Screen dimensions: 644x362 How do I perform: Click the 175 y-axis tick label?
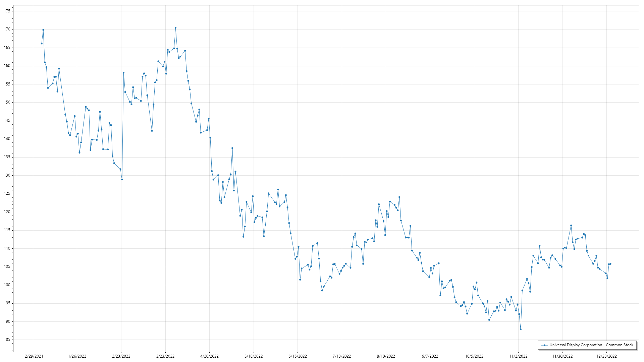[7, 11]
